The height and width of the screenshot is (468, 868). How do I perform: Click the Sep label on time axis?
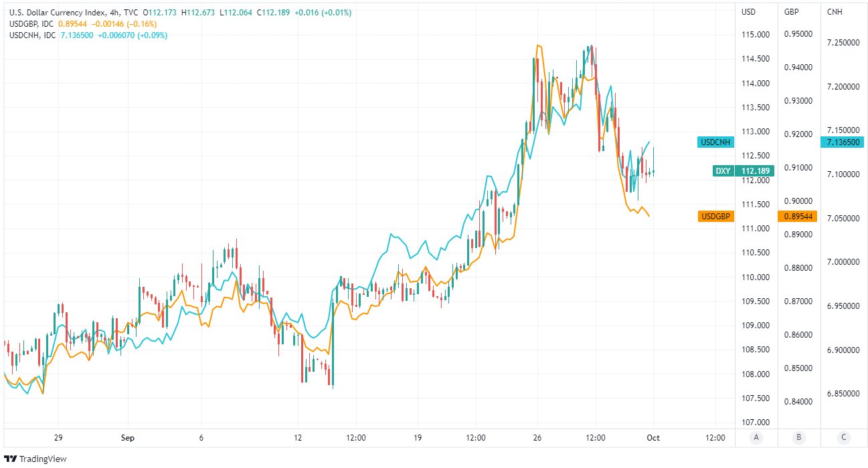(x=128, y=438)
